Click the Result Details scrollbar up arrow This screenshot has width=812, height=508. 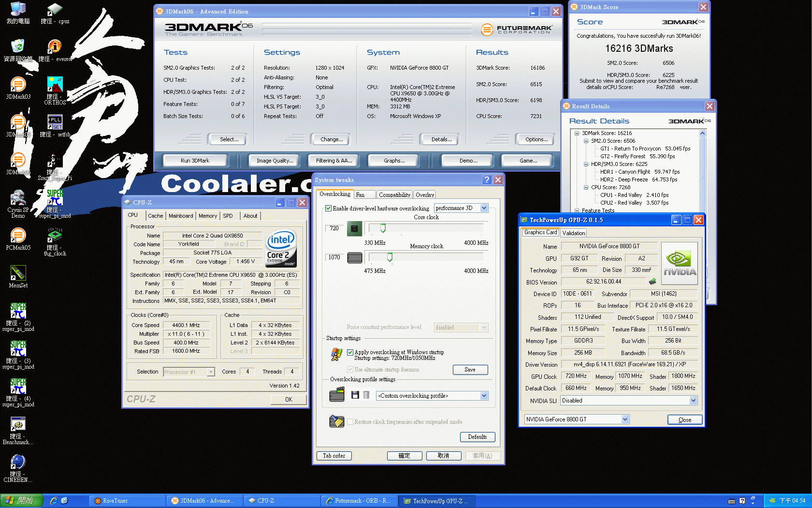tap(703, 134)
